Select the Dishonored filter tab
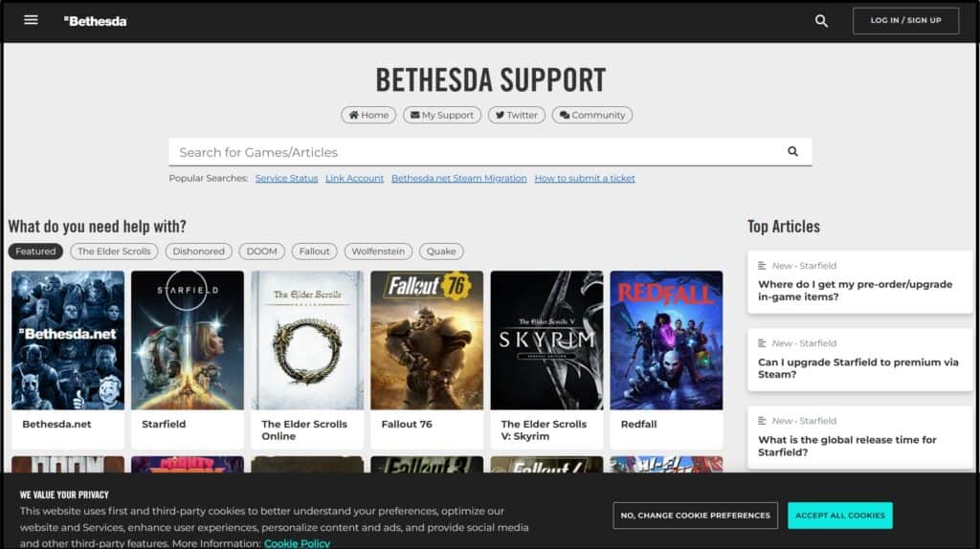 [198, 252]
